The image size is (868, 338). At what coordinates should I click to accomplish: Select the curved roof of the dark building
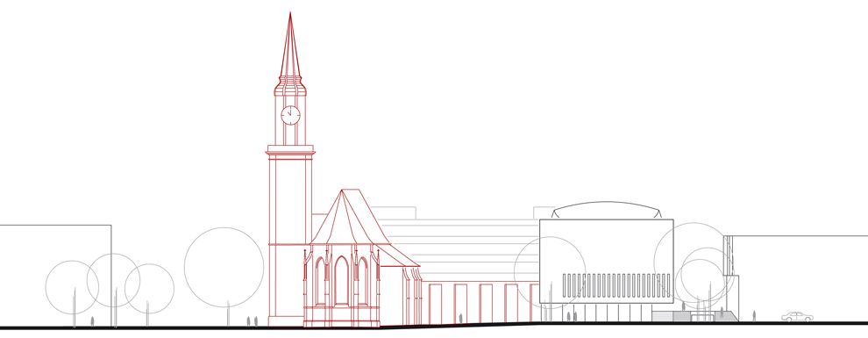coord(607,210)
